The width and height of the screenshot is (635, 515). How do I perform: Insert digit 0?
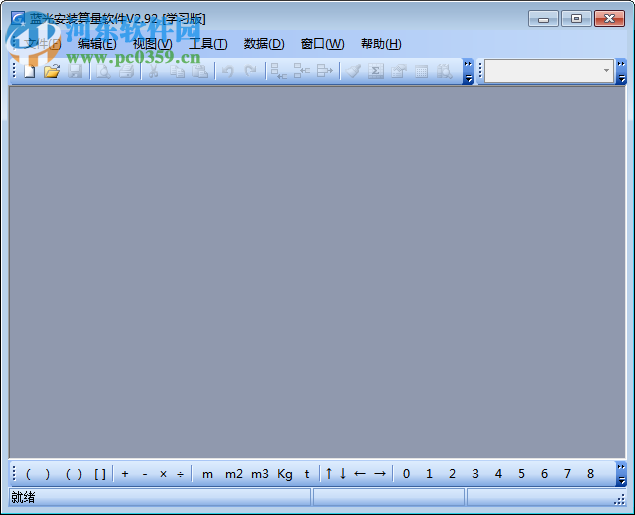(x=406, y=474)
